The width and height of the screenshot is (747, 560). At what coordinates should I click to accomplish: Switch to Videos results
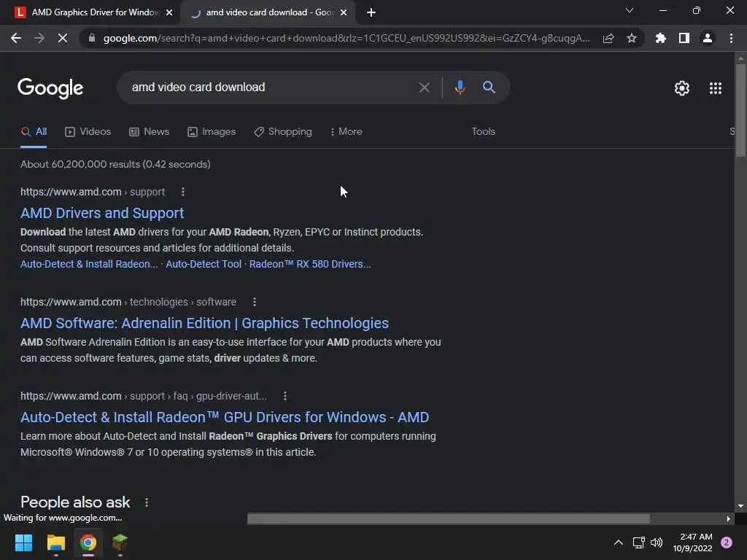(x=88, y=132)
